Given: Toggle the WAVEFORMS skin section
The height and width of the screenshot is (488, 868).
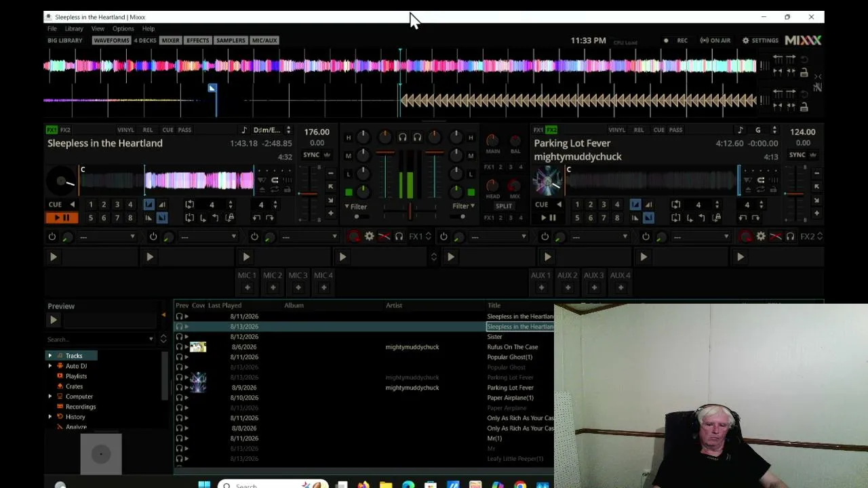Looking at the screenshot, I should pyautogui.click(x=111, y=41).
